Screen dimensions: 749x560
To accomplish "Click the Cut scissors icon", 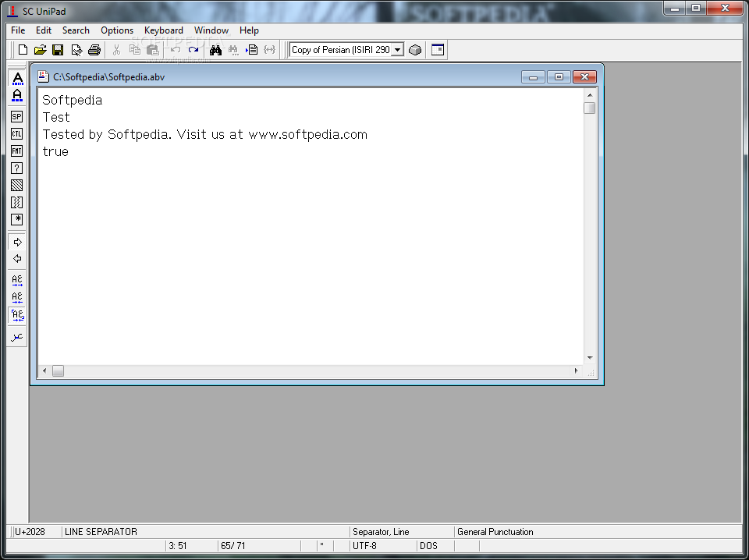I will (116, 50).
